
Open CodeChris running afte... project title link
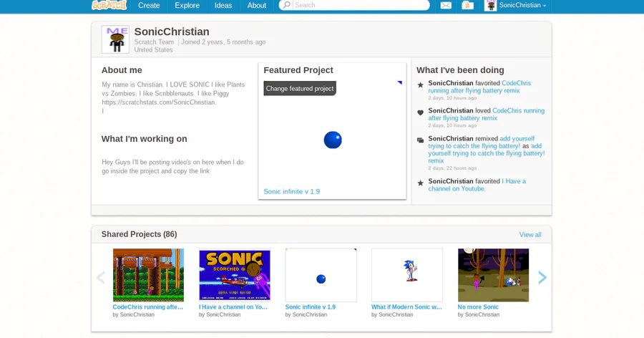coord(148,307)
